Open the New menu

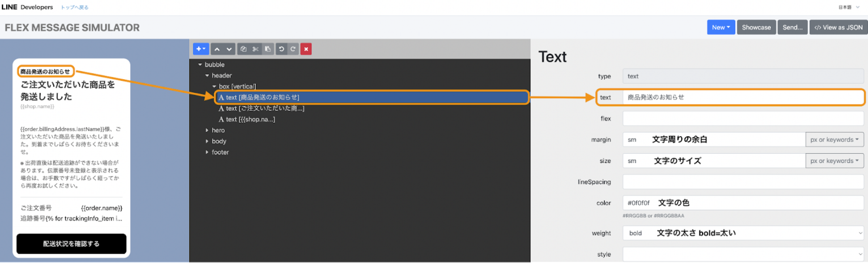click(x=720, y=28)
